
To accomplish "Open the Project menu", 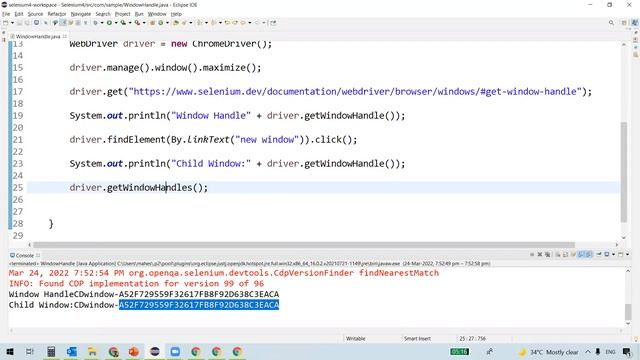I will click(122, 14).
